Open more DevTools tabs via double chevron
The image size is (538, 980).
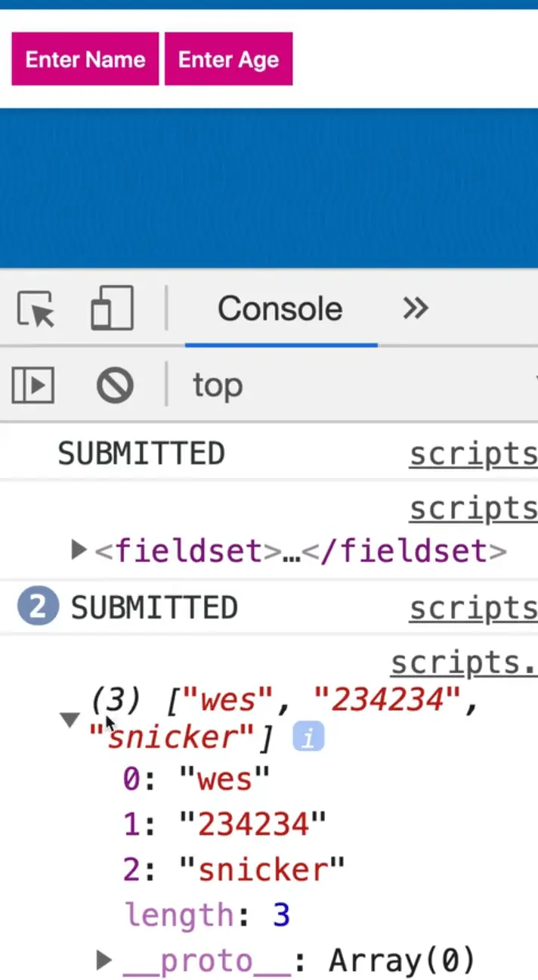416,309
